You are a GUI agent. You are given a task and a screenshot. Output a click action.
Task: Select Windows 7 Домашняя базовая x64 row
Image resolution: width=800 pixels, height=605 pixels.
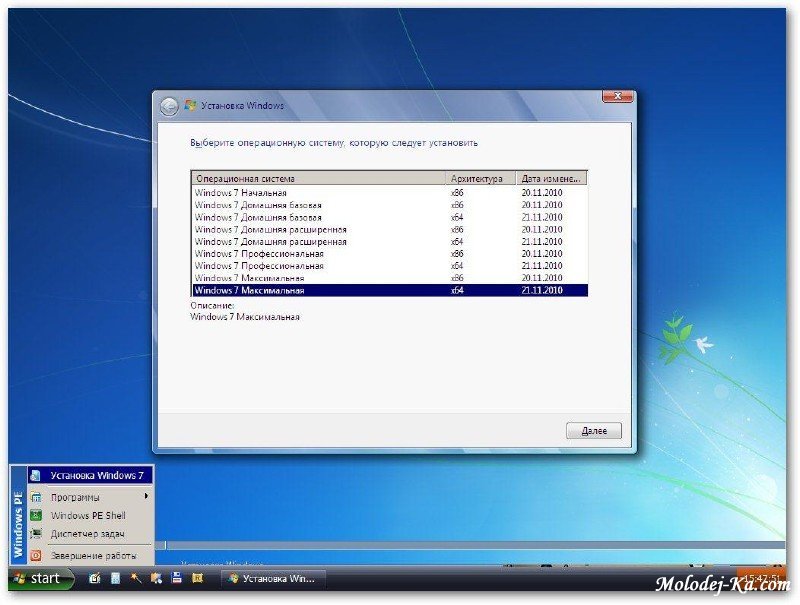coord(390,217)
